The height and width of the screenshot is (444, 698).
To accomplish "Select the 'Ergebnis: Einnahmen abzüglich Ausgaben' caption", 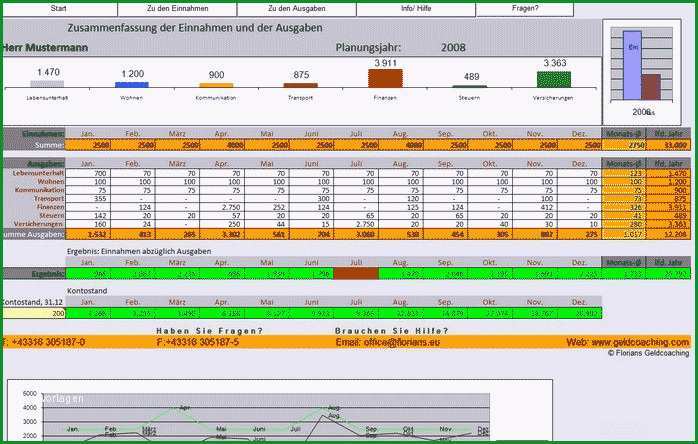I will point(139,251).
